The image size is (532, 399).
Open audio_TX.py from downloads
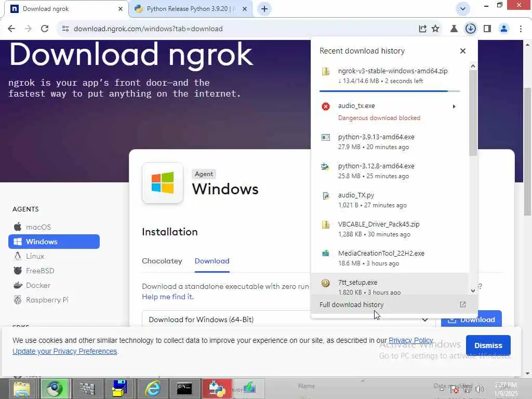pos(390,200)
